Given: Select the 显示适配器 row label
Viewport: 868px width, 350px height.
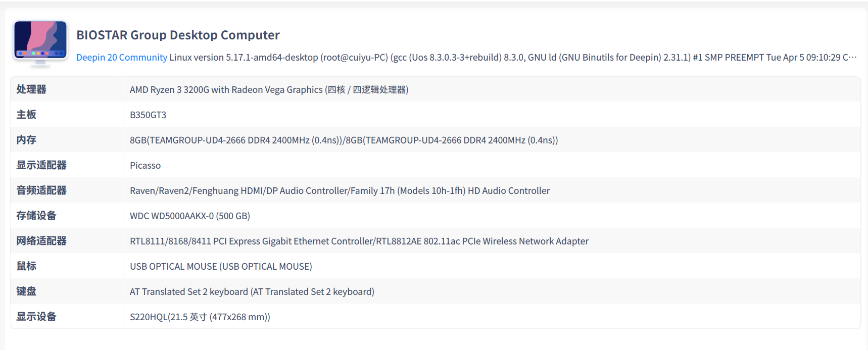Looking at the screenshot, I should [x=41, y=165].
